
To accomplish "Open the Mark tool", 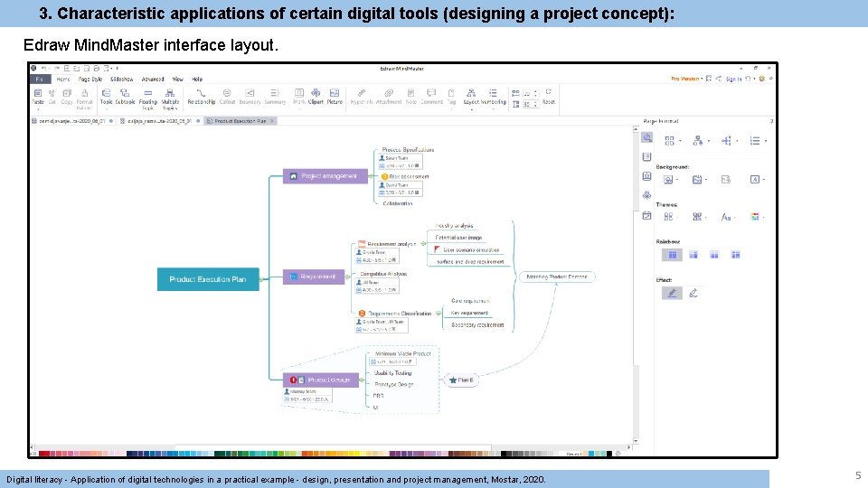I will (x=299, y=97).
